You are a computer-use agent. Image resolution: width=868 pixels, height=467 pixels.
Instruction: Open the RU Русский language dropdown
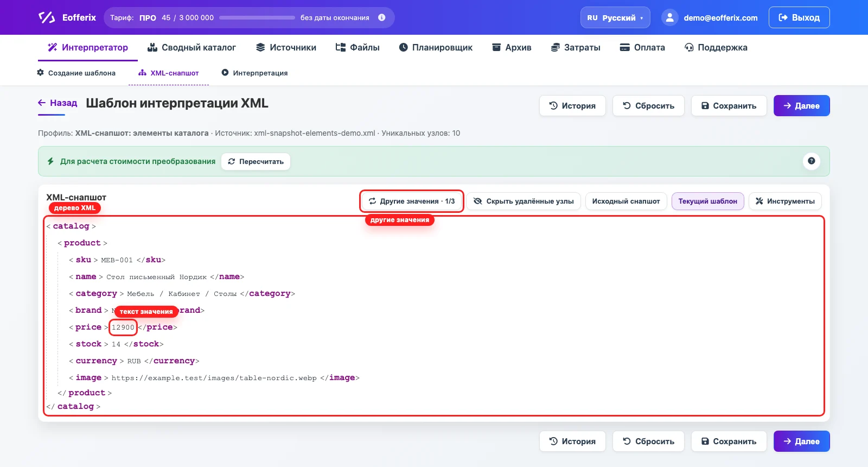point(615,17)
